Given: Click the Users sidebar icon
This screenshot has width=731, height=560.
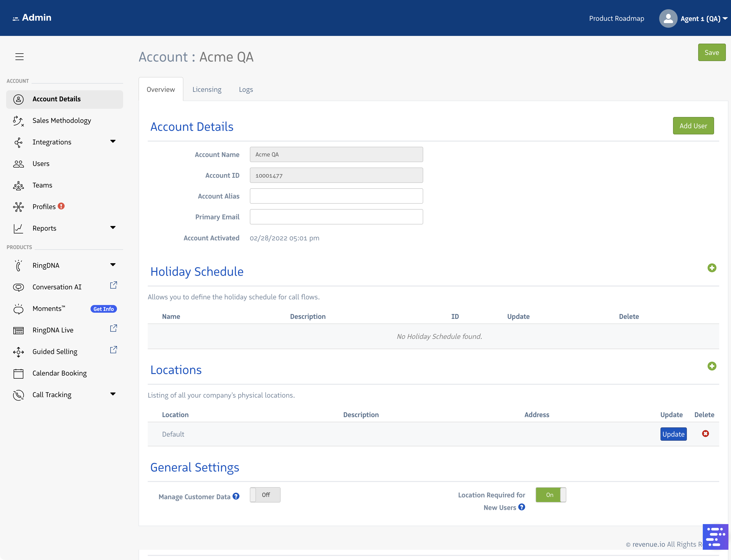Looking at the screenshot, I should 19,164.
